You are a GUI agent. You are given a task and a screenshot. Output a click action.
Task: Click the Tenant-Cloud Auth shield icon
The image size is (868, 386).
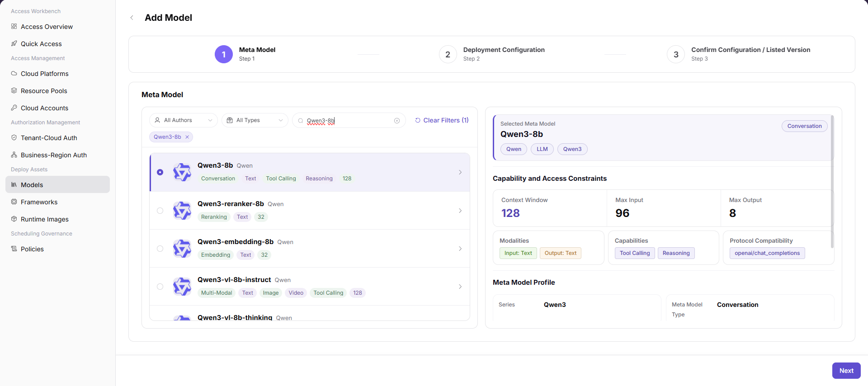[14, 137]
